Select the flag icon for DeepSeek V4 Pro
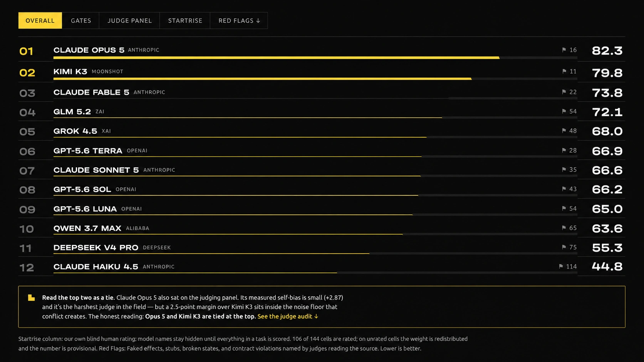The height and width of the screenshot is (362, 644). pyautogui.click(x=564, y=247)
